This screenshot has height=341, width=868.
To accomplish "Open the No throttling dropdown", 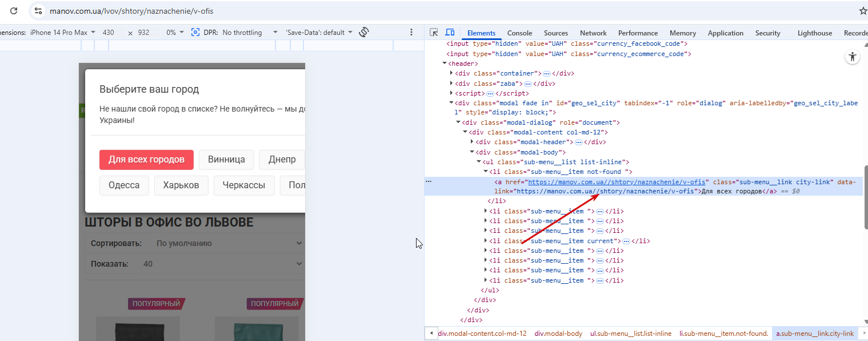I will [x=250, y=33].
